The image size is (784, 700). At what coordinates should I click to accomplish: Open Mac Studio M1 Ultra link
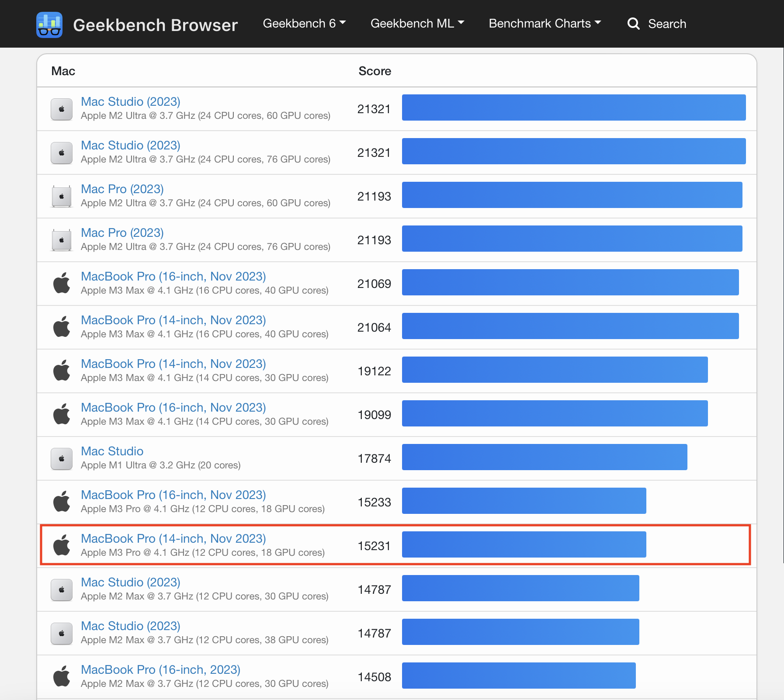tap(112, 451)
